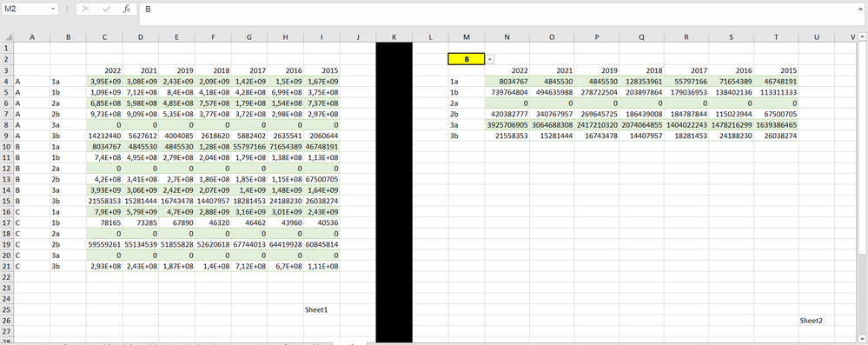This screenshot has width=868, height=345.
Task: Click cell with value 78165
Action: click(x=104, y=222)
